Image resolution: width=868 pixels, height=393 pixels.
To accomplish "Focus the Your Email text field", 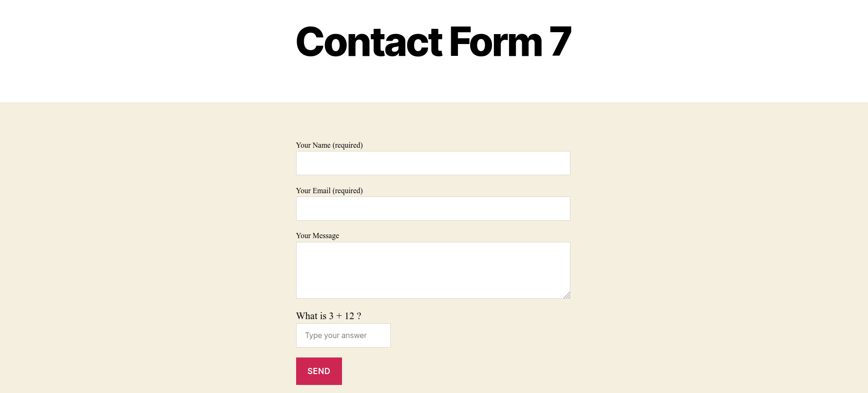I will click(x=433, y=209).
